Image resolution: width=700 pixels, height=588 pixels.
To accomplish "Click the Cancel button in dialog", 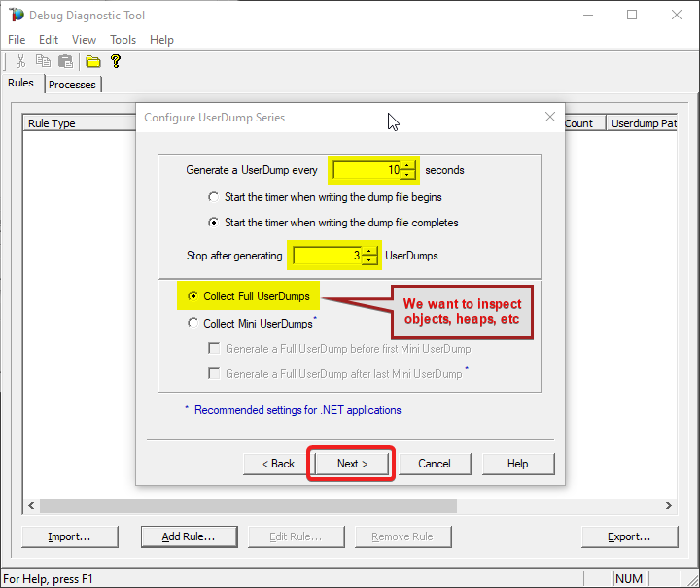I will pos(435,464).
